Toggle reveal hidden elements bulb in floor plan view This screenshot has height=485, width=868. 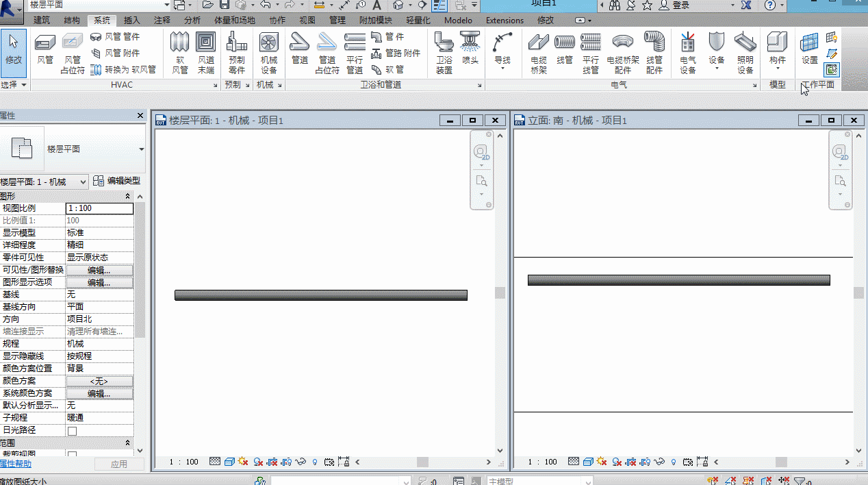point(315,462)
